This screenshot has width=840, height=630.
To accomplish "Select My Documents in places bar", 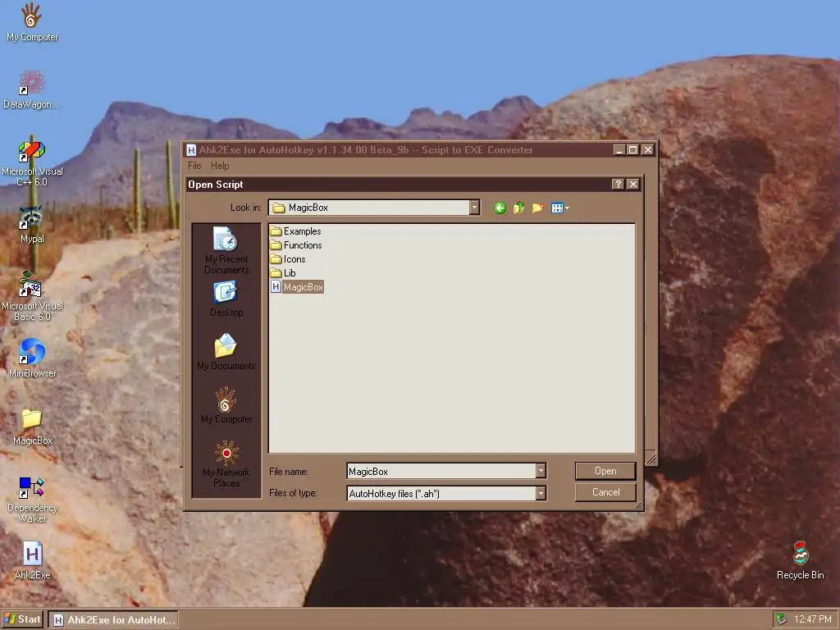I will point(226,352).
